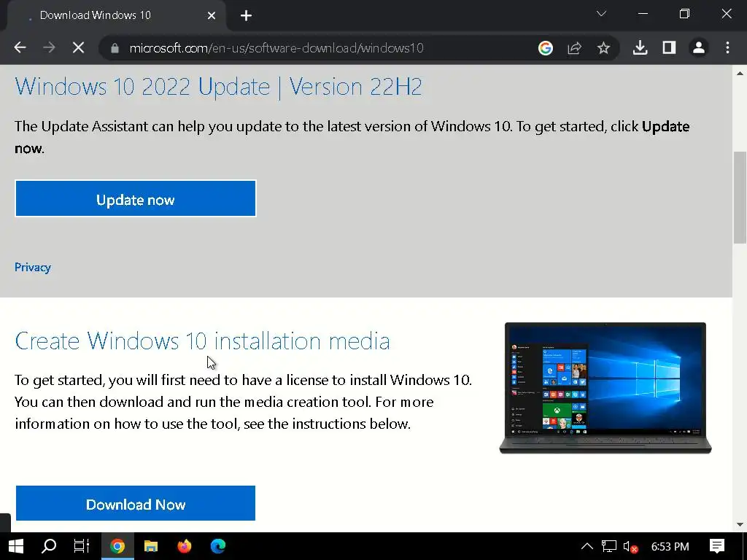Restore down the Chrome window

684,14
